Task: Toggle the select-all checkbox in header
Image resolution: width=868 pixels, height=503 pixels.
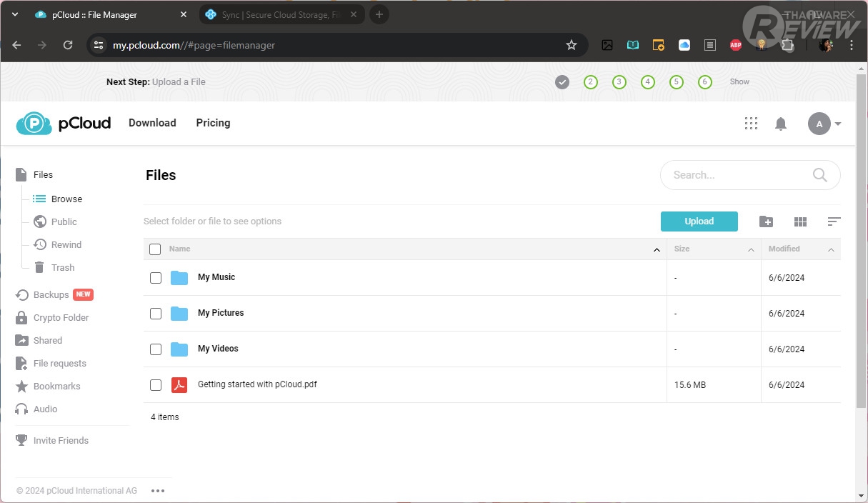Action: pyautogui.click(x=155, y=249)
